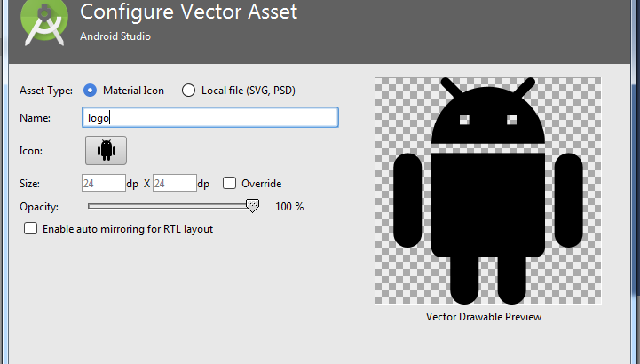Click the width size field
The height and width of the screenshot is (364, 640).
[x=103, y=184]
